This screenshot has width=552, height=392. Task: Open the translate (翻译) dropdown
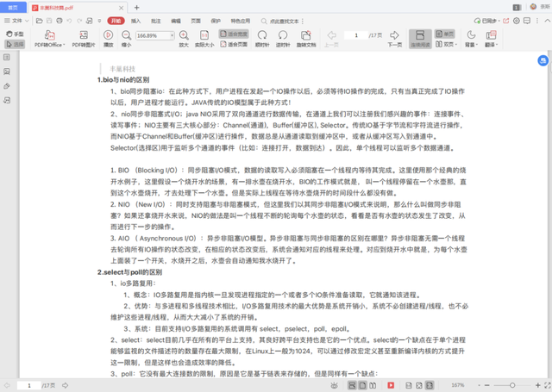[x=491, y=39]
